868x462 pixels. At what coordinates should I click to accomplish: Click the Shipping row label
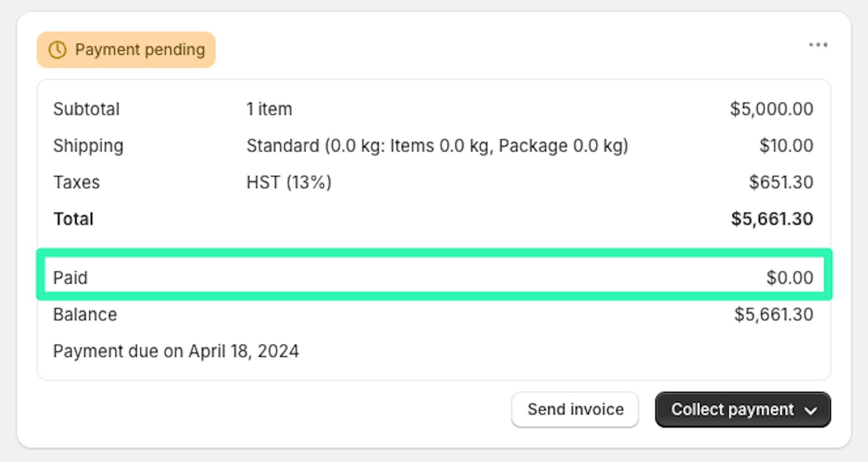click(88, 146)
